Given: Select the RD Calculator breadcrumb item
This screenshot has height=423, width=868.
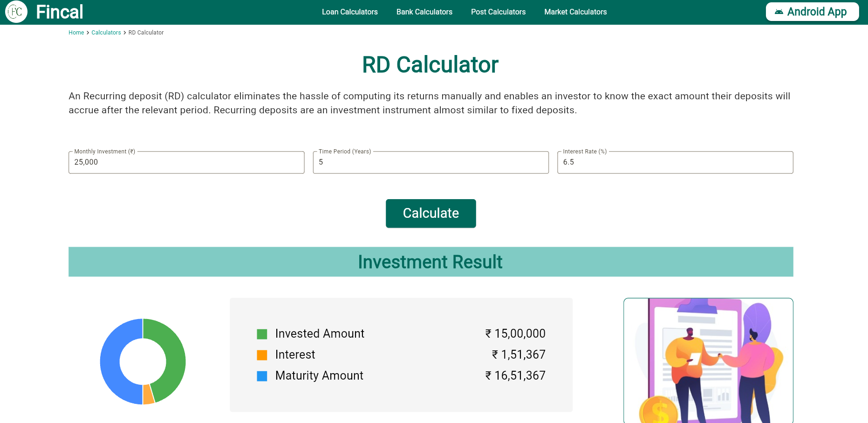Looking at the screenshot, I should [146, 33].
